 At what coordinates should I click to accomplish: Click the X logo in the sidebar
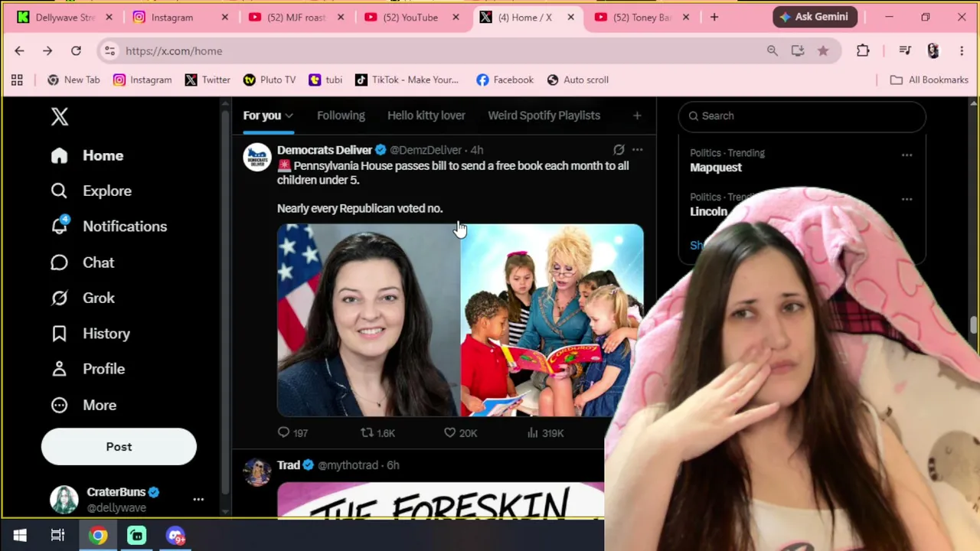[x=60, y=116]
